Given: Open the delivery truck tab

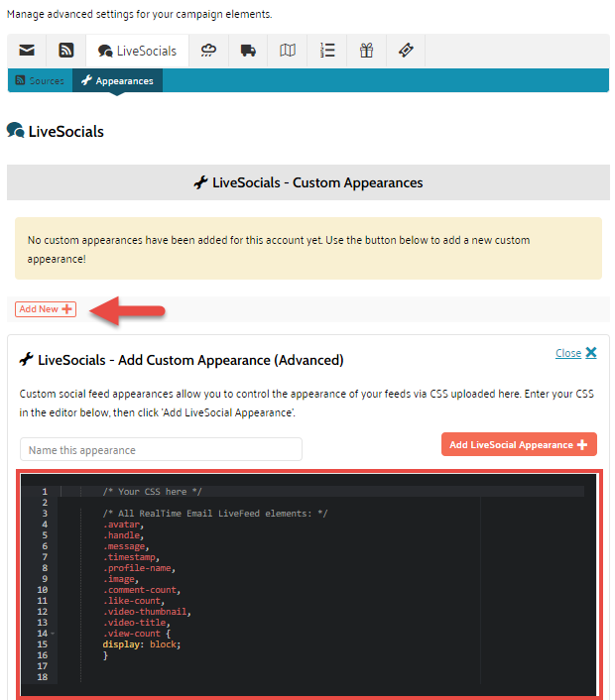Looking at the screenshot, I should 248,51.
